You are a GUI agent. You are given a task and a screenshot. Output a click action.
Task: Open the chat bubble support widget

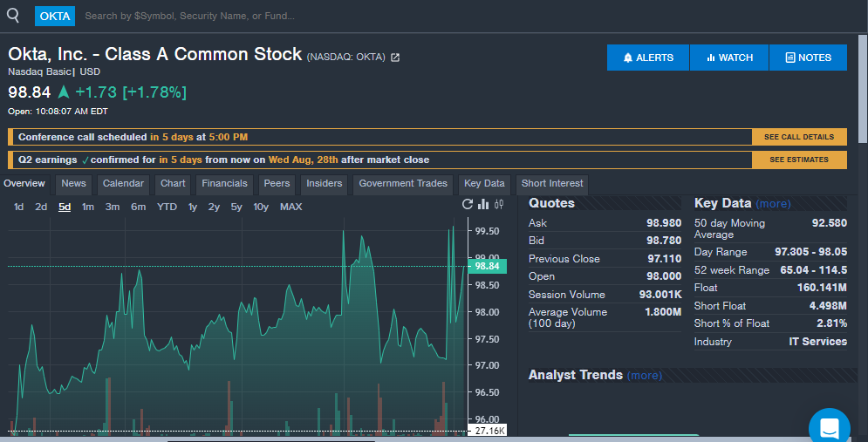click(x=830, y=427)
